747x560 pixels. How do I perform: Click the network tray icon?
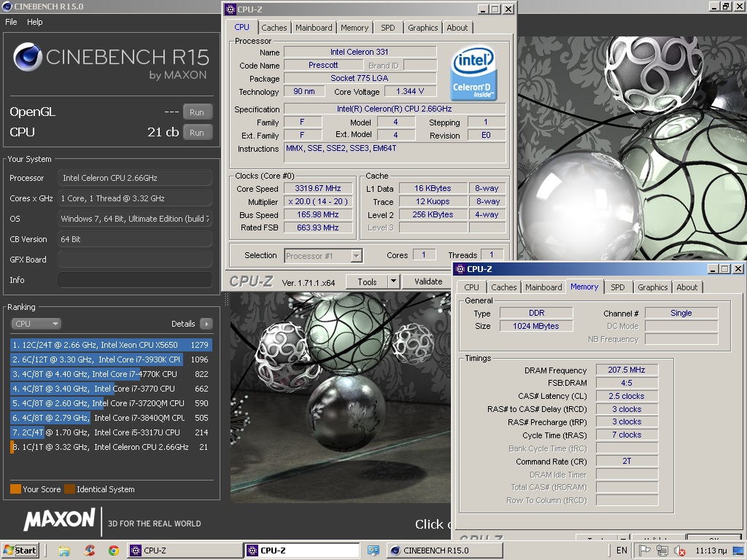pos(662,551)
